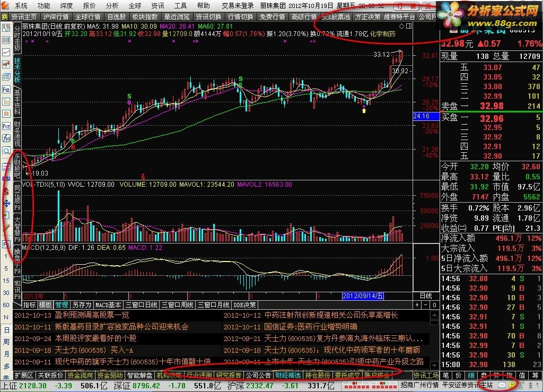The width and height of the screenshot is (543, 392).
Task: Click the mail envelope icon in status bar
Action: tap(502, 385)
